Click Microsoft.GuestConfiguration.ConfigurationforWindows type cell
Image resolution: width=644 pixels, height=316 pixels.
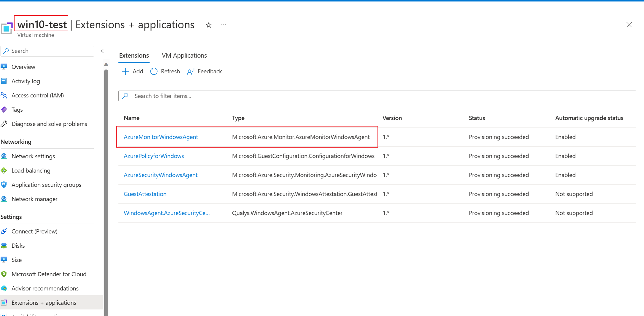pyautogui.click(x=303, y=156)
